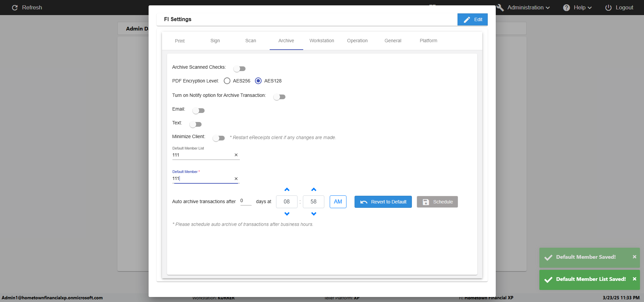Image resolution: width=644 pixels, height=302 pixels.
Task: Click the Logout power icon
Action: (x=608, y=8)
